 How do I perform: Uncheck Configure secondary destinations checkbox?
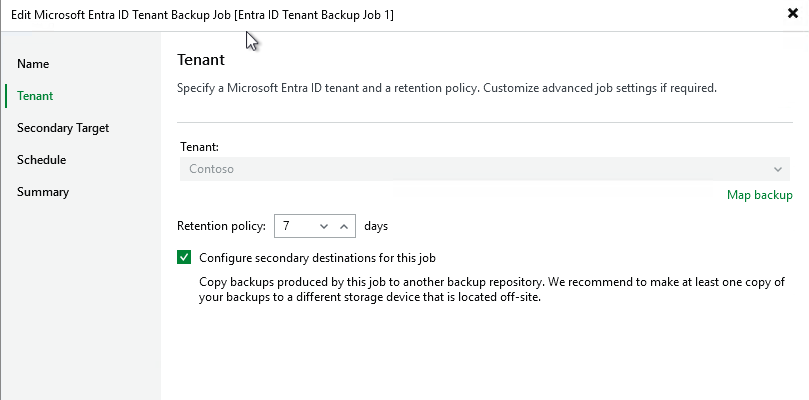[184, 257]
